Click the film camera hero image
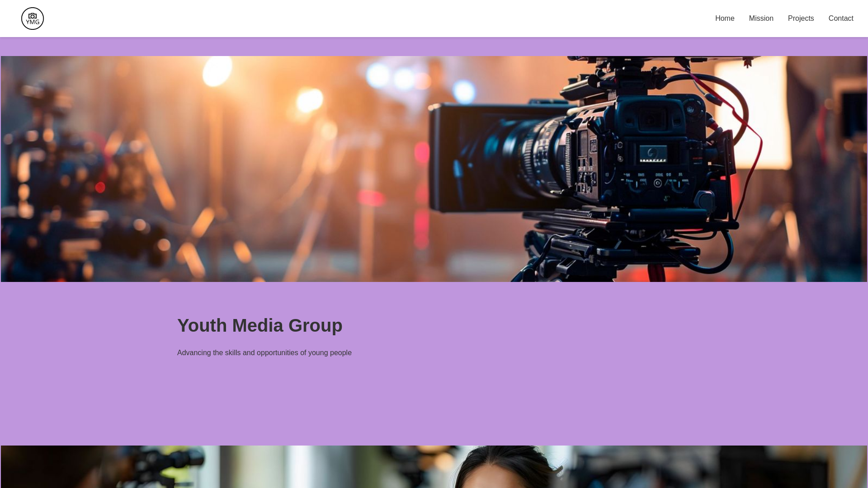This screenshot has width=868, height=488. point(434,169)
